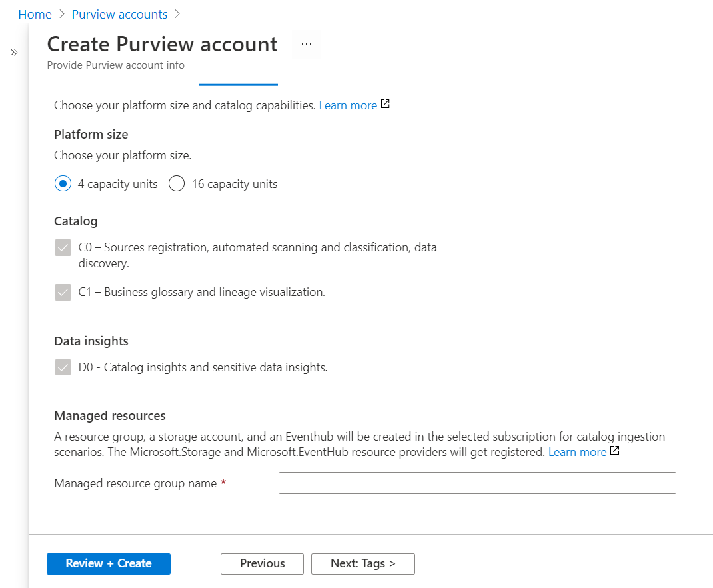Screen dimensions: 713x588
Task: Click the chevron after Purview accounts breadcrumb
Action: point(177,14)
